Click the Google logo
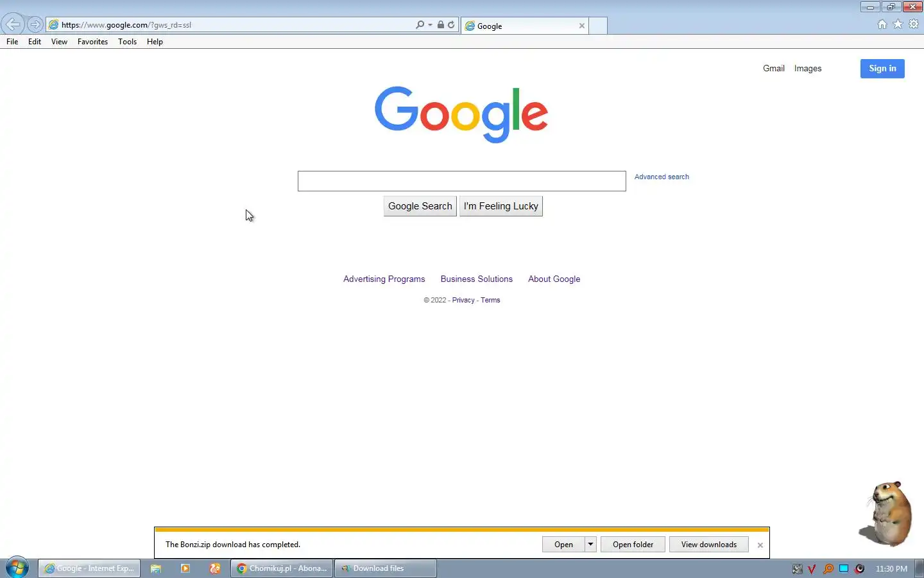Screen dimensions: 924x578 click(x=461, y=114)
